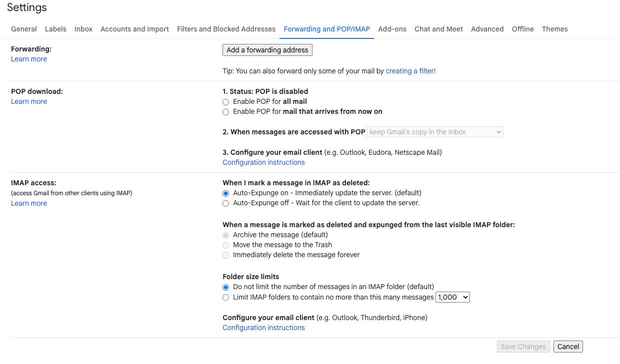
Task: Open the Accounts and Import tab
Action: [134, 29]
